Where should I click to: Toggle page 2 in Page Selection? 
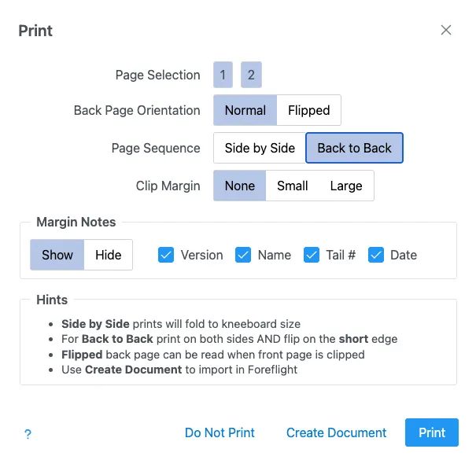[x=251, y=75]
